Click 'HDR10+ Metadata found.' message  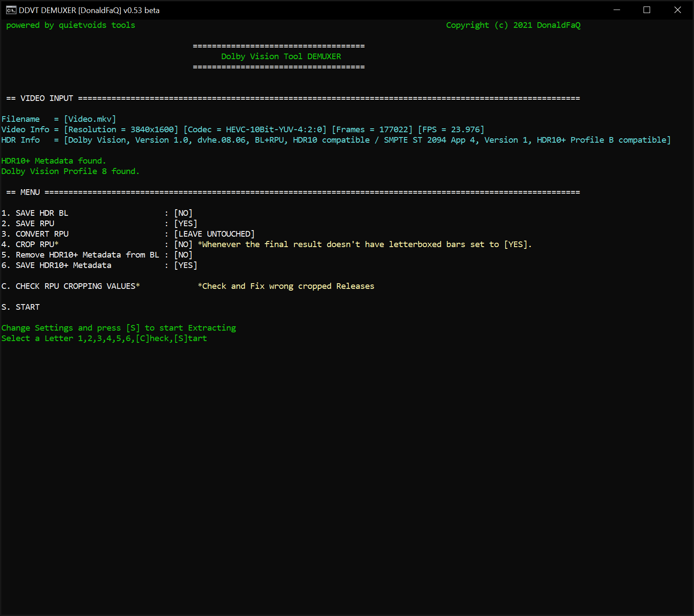point(53,161)
